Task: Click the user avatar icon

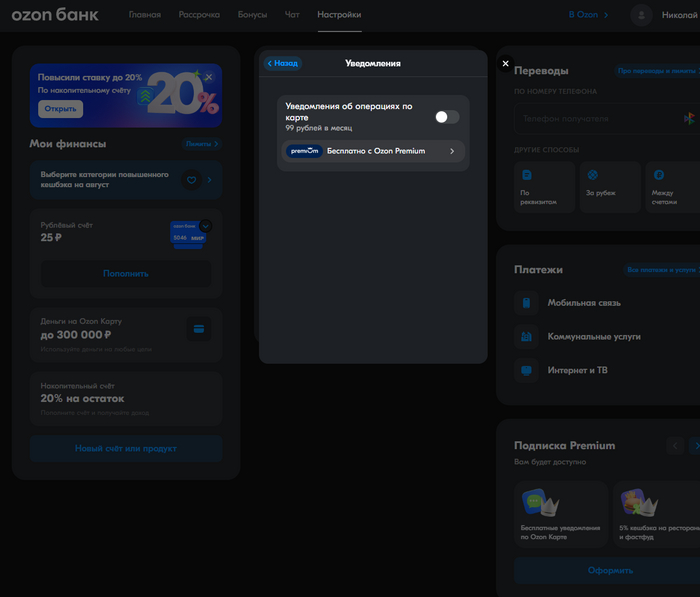Action: (x=642, y=15)
